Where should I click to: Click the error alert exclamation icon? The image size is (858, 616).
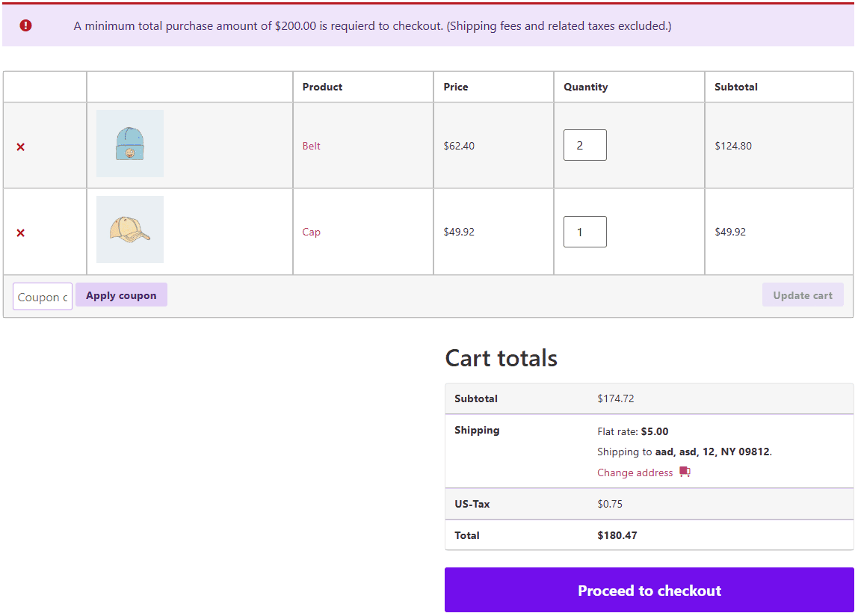coord(25,25)
